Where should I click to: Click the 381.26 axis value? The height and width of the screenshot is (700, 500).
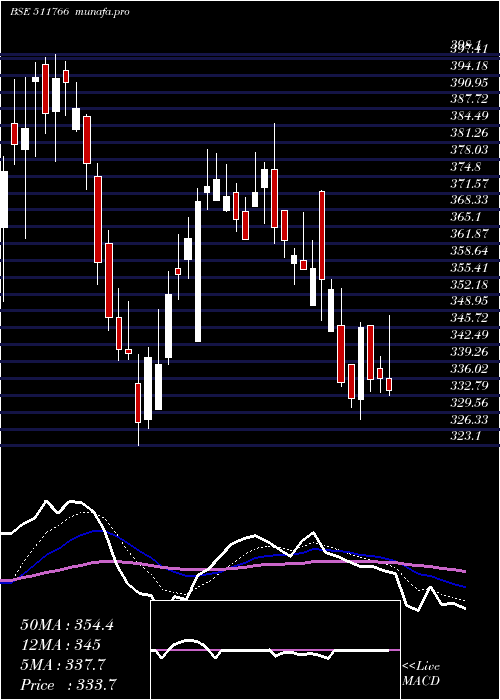tap(469, 133)
